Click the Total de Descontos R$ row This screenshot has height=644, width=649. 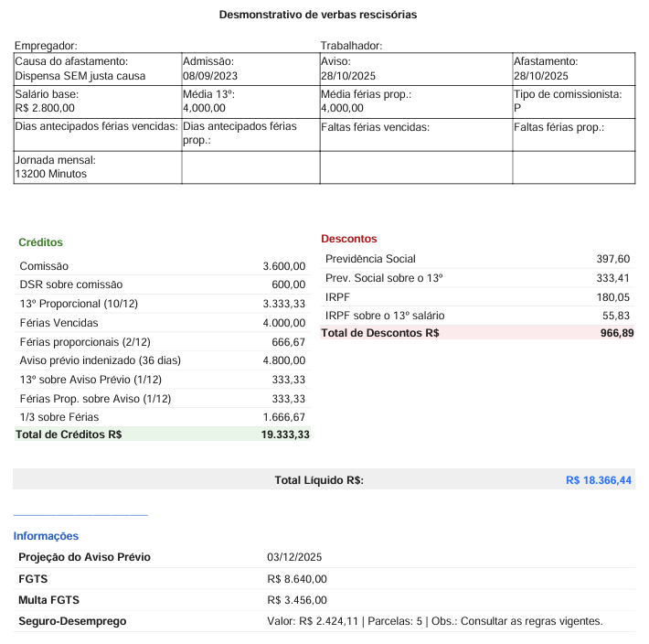tap(477, 333)
